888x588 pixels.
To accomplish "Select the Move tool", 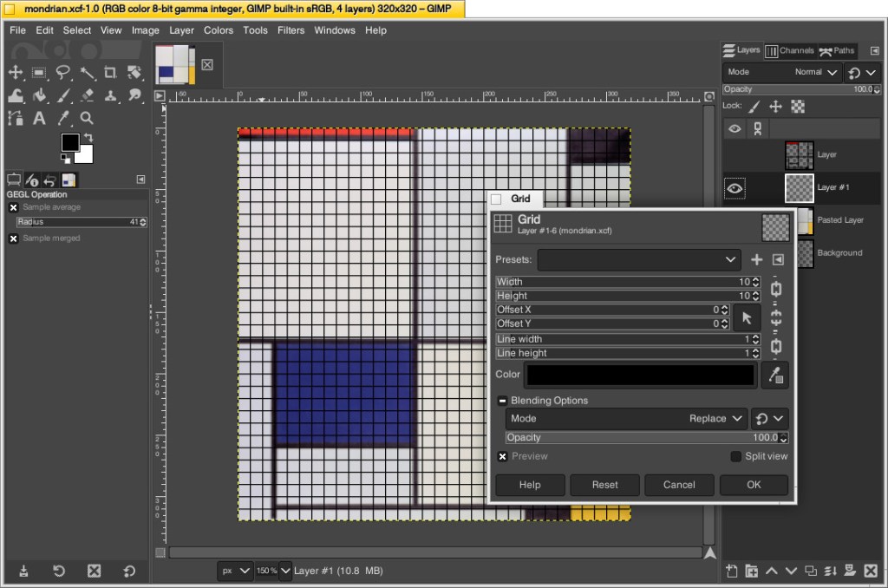I will click(16, 73).
